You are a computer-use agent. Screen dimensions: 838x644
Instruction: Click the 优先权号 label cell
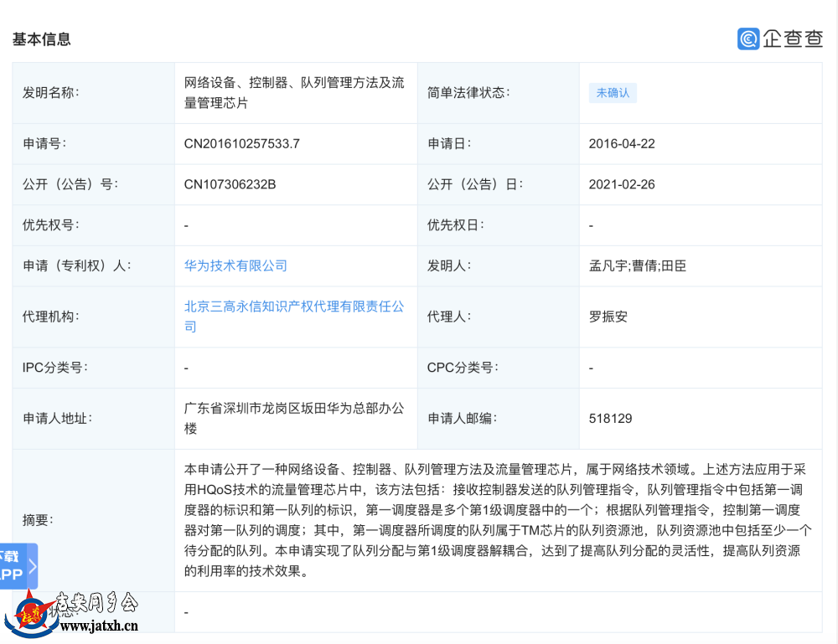point(94,224)
